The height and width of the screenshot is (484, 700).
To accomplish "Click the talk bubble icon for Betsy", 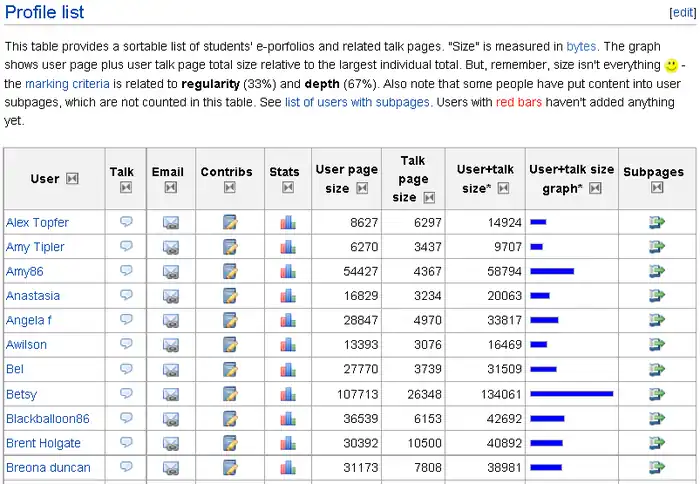I will 126,394.
